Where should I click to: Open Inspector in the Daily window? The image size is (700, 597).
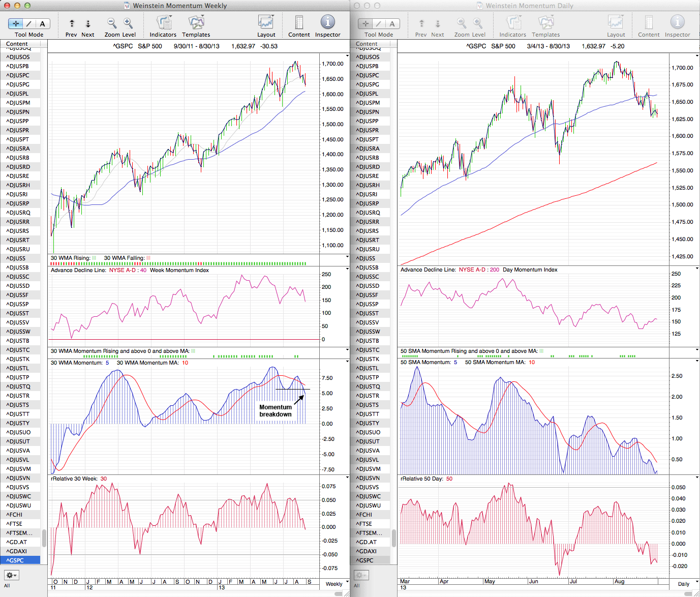(x=678, y=22)
